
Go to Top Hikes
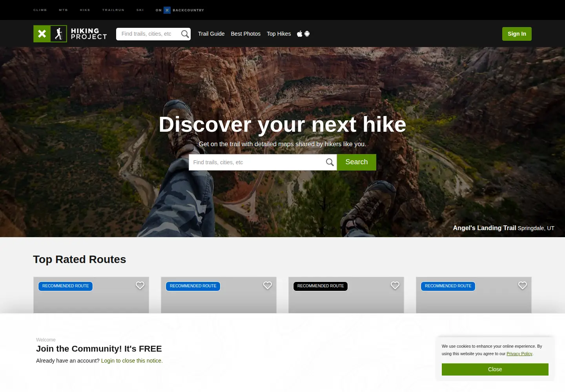tap(279, 34)
